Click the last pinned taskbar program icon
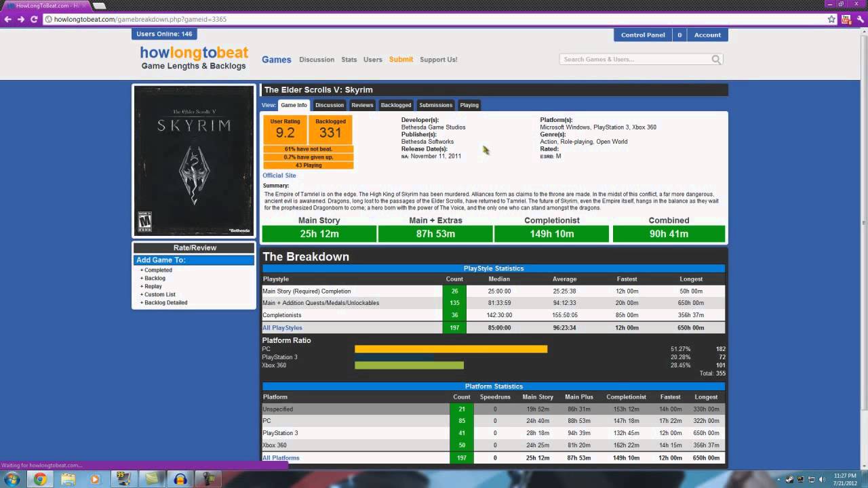868x488 pixels. click(x=210, y=479)
